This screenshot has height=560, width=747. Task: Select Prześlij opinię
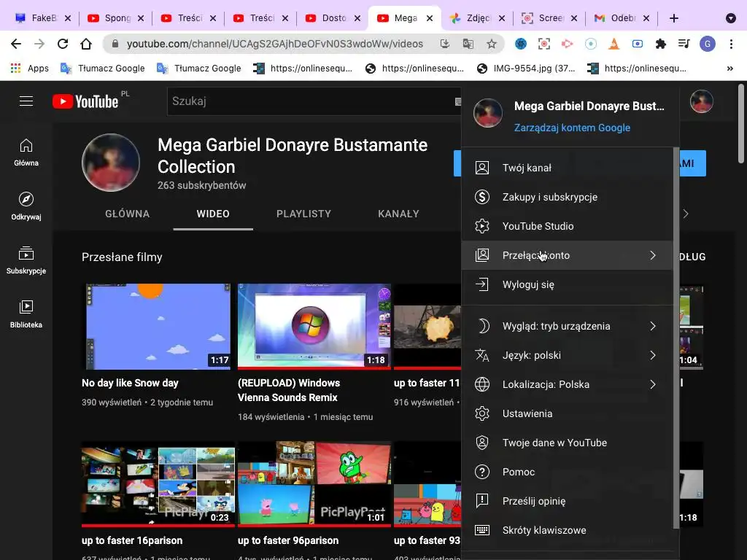coord(567,501)
